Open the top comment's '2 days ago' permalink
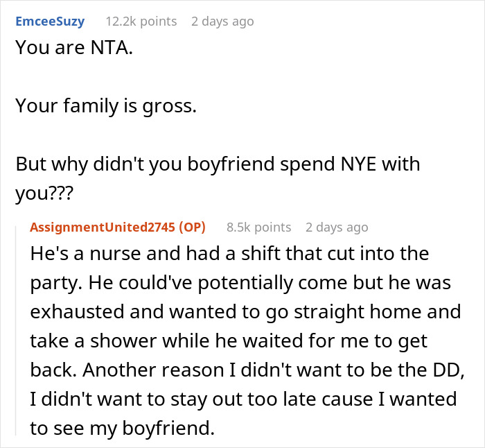The height and width of the screenshot is (448, 485). 222,21
